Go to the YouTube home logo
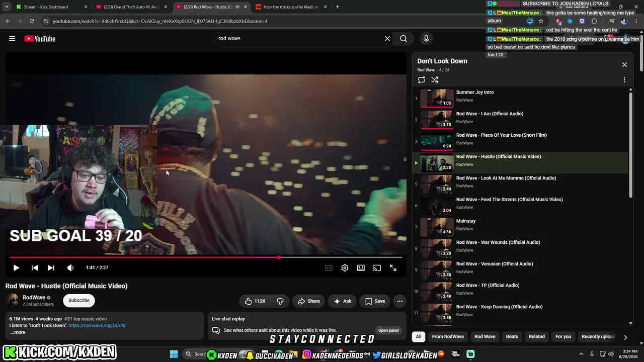644x362 pixels. tap(40, 39)
